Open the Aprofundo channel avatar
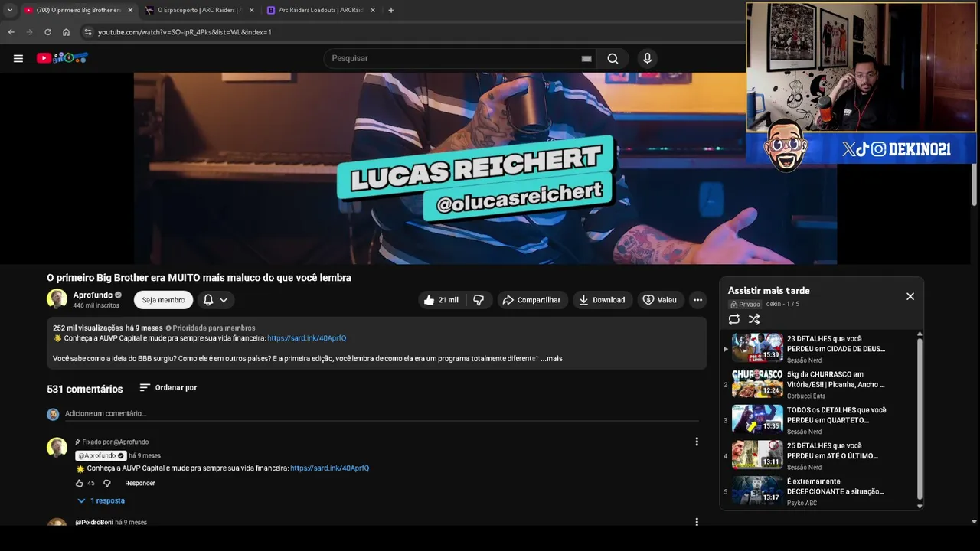 pos(57,299)
